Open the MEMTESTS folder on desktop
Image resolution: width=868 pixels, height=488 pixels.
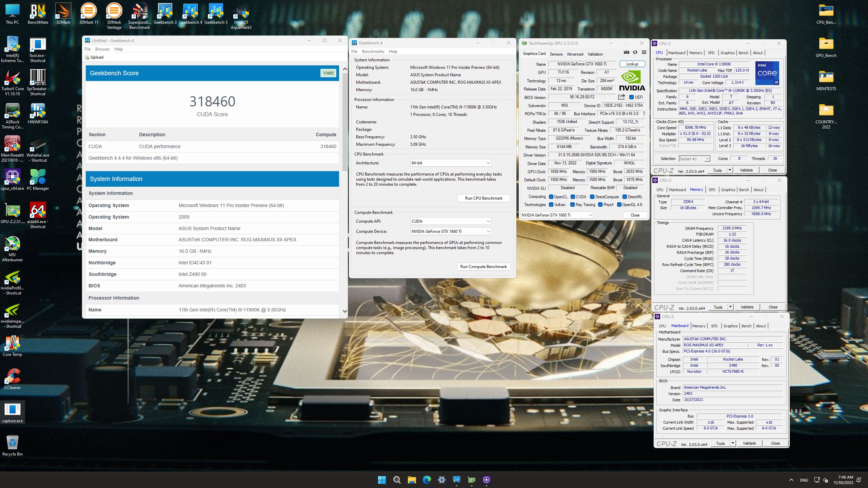(826, 81)
